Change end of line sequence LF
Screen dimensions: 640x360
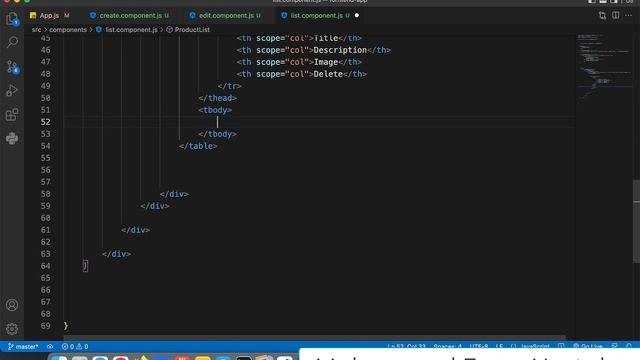[x=499, y=347]
